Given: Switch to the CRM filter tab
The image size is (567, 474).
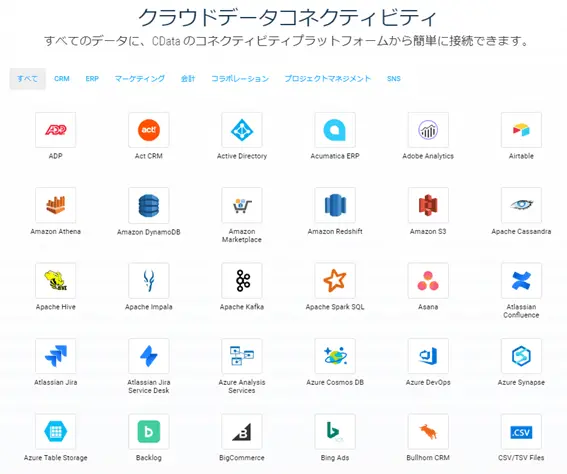Looking at the screenshot, I should pos(62,78).
